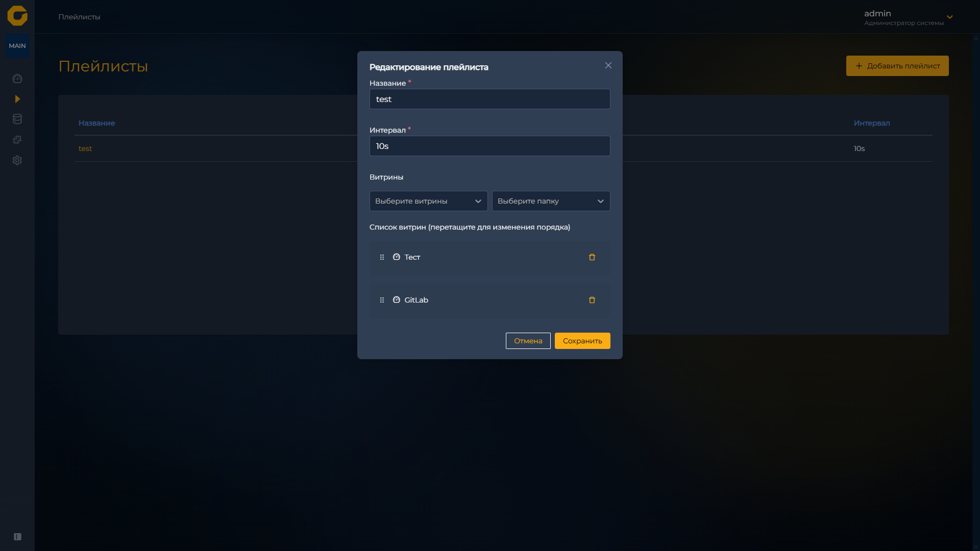
Task: Open the Выберите папку dropdown
Action: [551, 201]
